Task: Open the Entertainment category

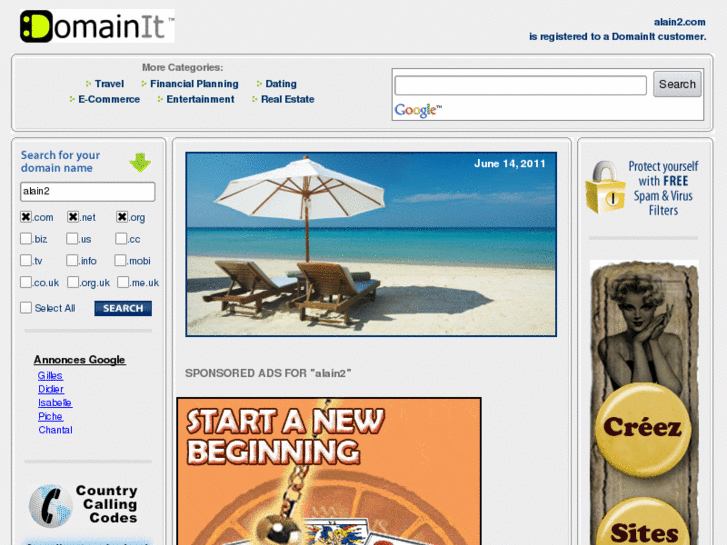Action: [200, 99]
